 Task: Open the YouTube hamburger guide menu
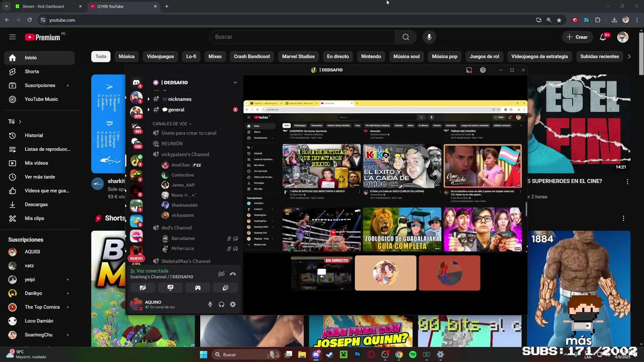point(13,37)
